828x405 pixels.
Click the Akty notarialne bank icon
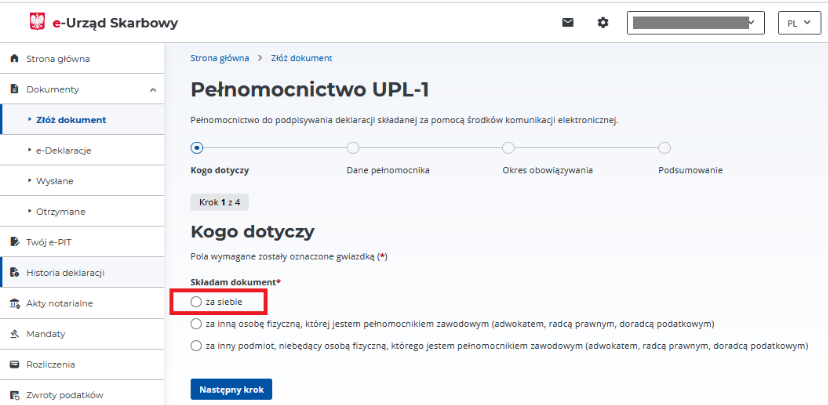14,303
